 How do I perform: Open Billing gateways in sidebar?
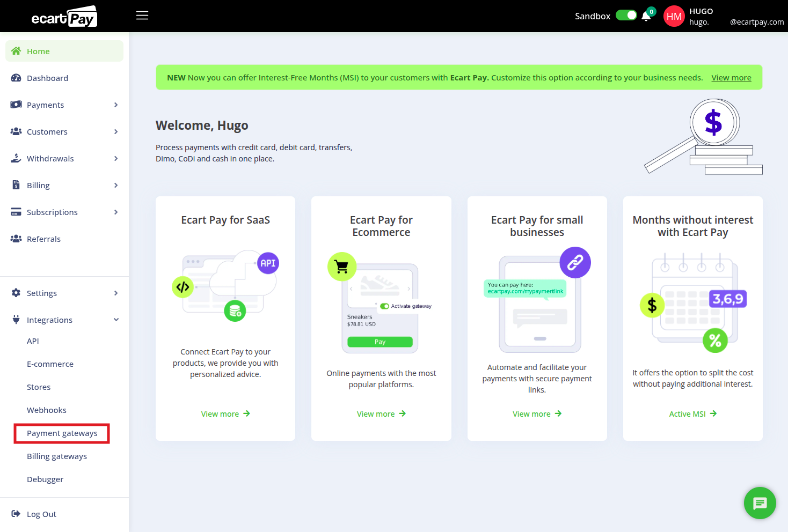[57, 456]
